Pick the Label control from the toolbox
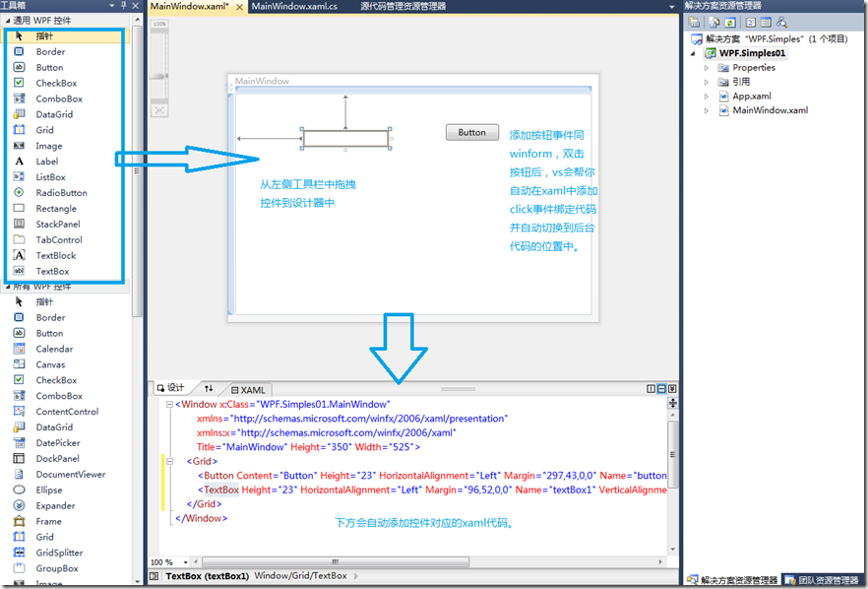This screenshot has width=868, height=589. click(67, 162)
